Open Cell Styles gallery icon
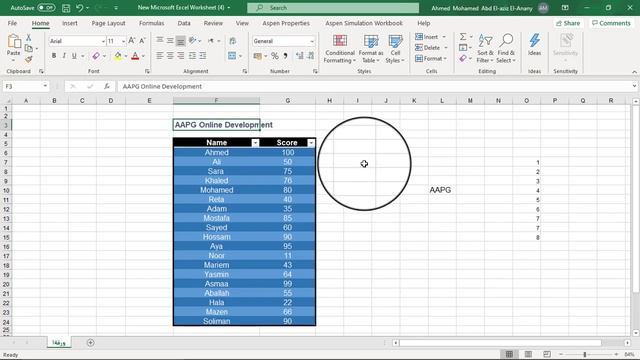The height and width of the screenshot is (360, 640). [x=395, y=41]
